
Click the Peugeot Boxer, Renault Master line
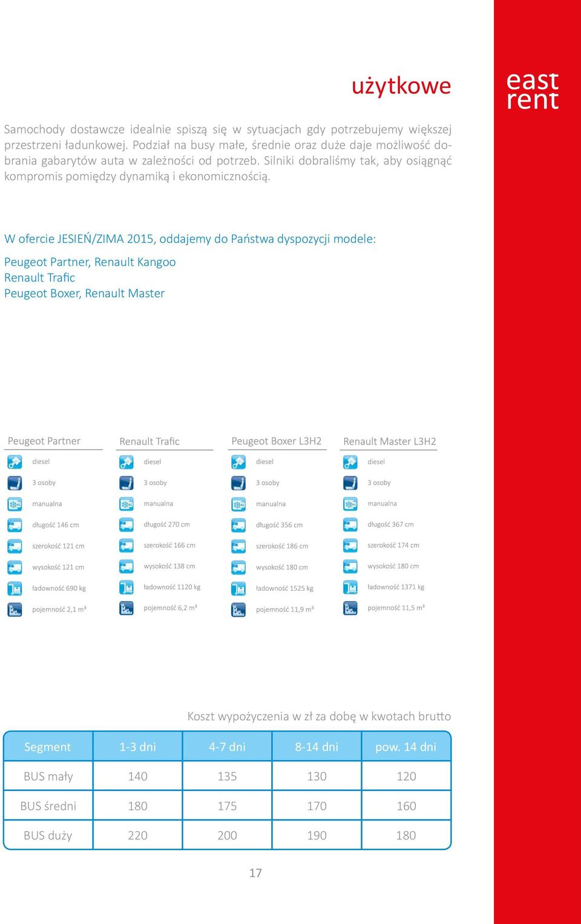point(85,293)
